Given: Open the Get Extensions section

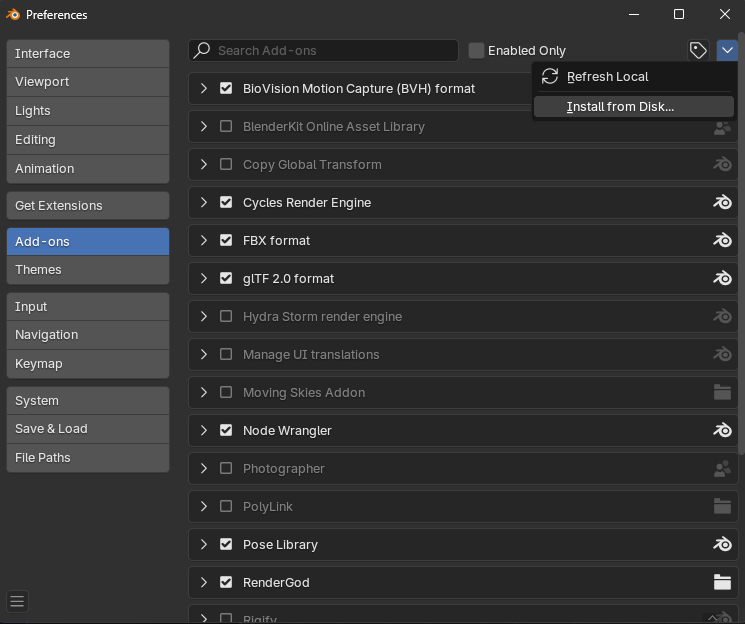Looking at the screenshot, I should [x=88, y=206].
